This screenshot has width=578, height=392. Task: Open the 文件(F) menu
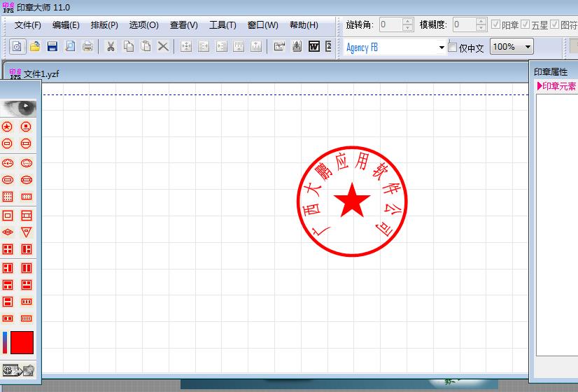pyautogui.click(x=28, y=25)
